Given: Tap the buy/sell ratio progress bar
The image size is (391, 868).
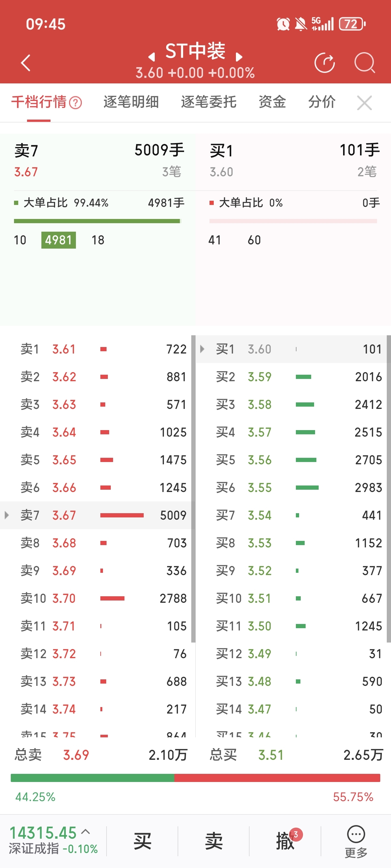Looking at the screenshot, I should (x=195, y=778).
